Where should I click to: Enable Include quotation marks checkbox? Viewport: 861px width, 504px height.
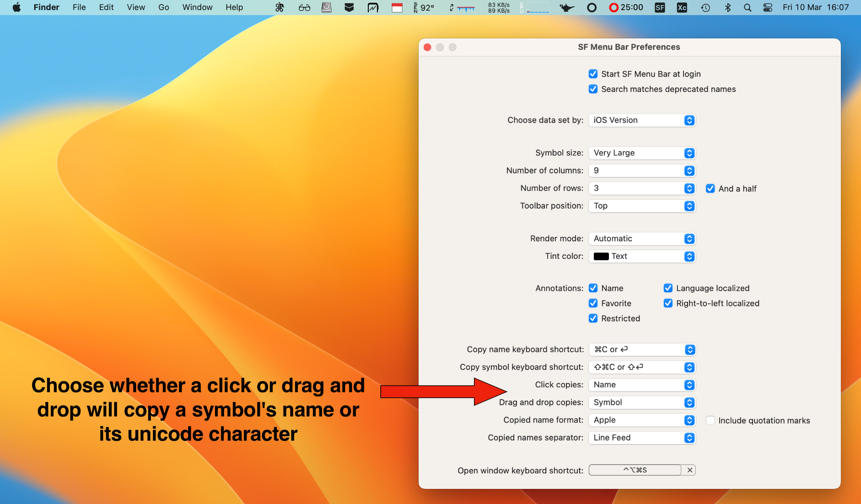pos(710,420)
